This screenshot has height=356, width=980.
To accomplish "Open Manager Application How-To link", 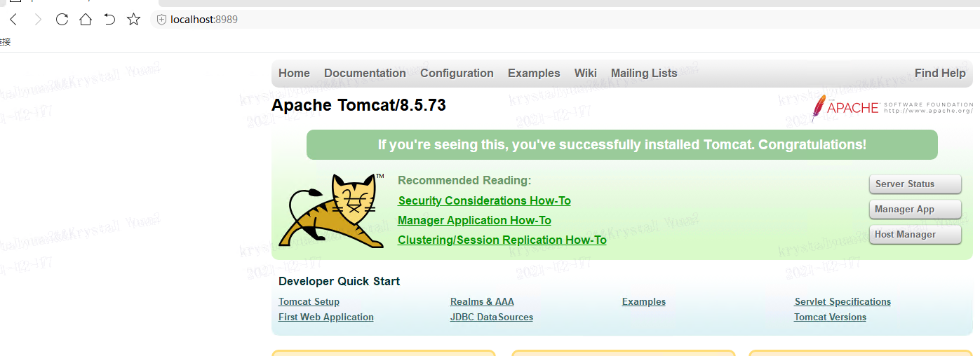I will point(474,220).
